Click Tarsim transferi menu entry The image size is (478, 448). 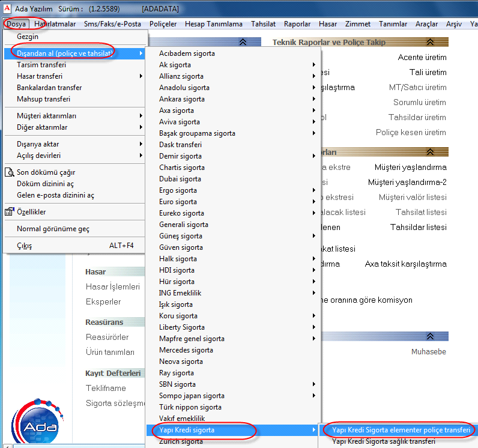pyautogui.click(x=41, y=65)
